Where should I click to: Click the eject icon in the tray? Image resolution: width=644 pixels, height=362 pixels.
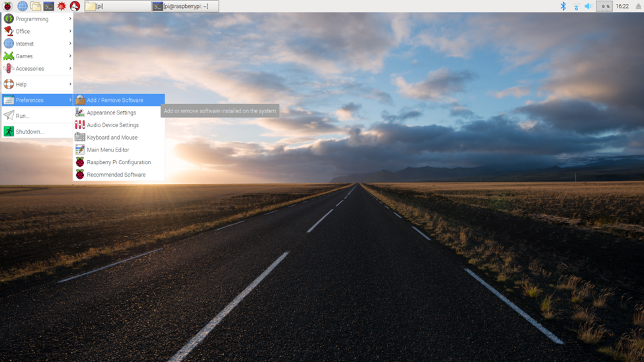click(x=638, y=6)
